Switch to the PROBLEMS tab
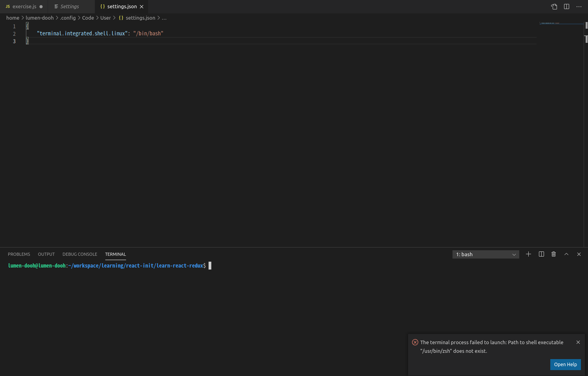Viewport: 588px width, 376px height. [19, 254]
